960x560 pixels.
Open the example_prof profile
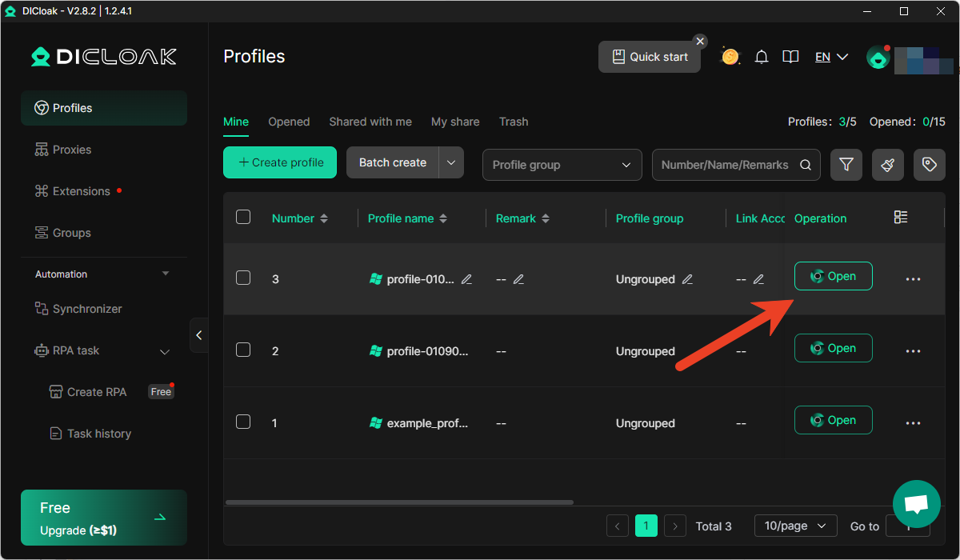pos(833,420)
